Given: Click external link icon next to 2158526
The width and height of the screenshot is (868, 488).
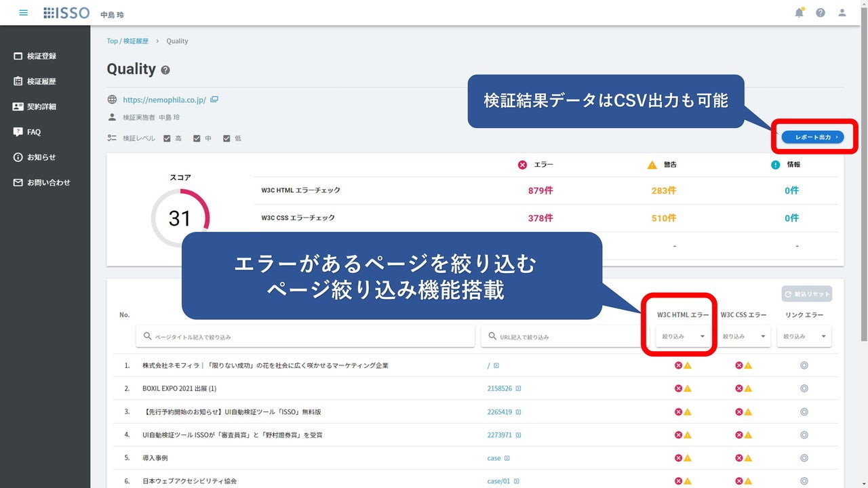Looking at the screenshot, I should (x=519, y=389).
